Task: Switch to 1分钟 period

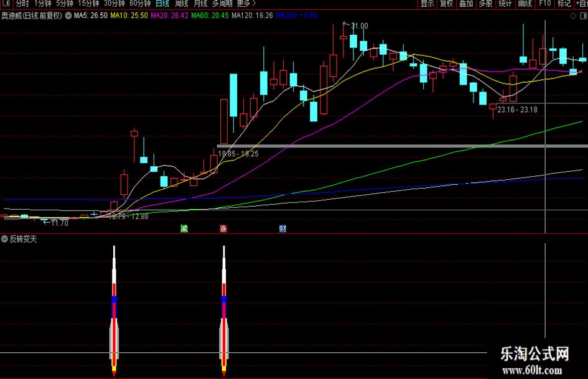Action: [x=43, y=3]
